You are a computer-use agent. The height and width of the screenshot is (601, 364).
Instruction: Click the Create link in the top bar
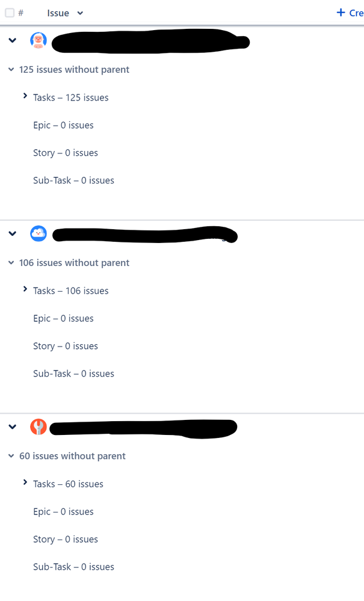[x=354, y=12]
